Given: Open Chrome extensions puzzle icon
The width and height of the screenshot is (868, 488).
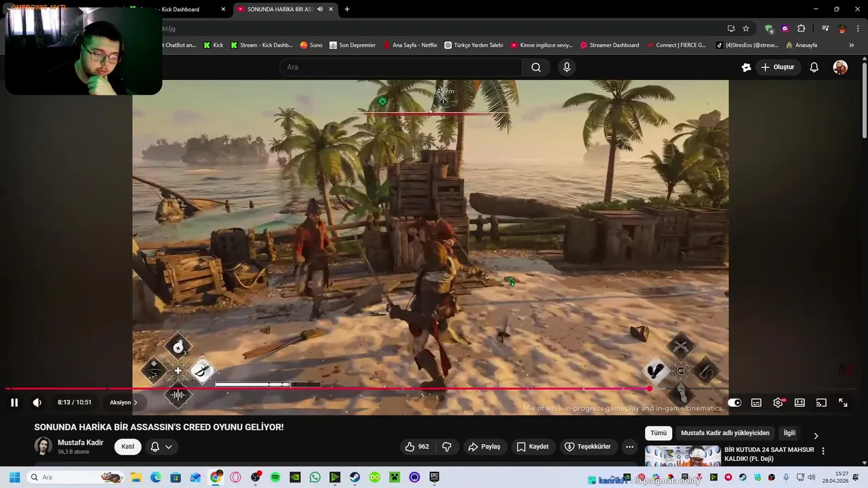Looking at the screenshot, I should click(801, 28).
